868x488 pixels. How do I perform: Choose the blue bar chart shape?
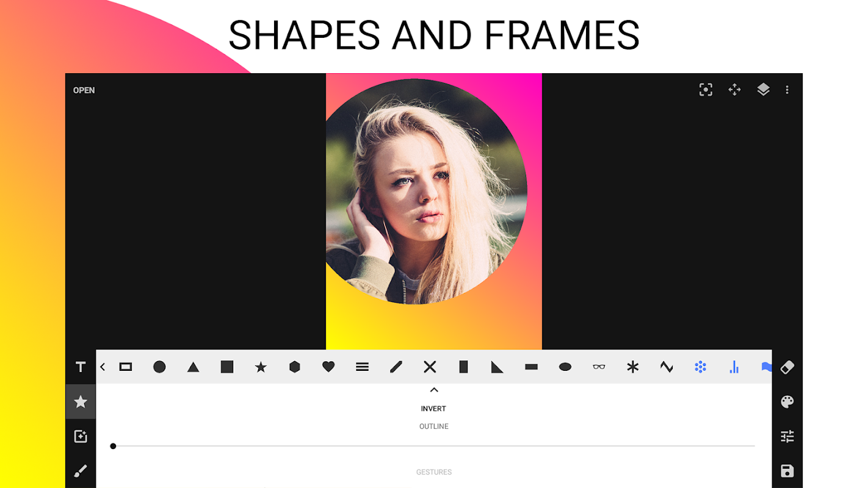(x=734, y=367)
